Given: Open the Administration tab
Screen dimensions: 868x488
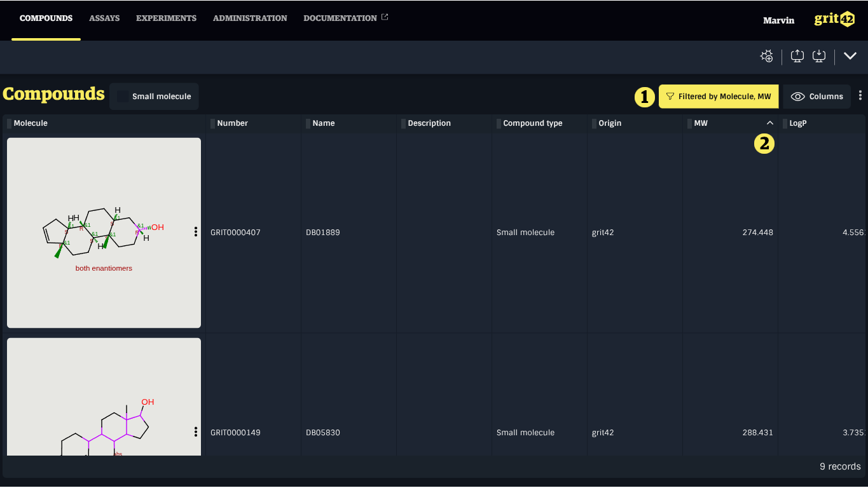Looking at the screenshot, I should point(250,18).
